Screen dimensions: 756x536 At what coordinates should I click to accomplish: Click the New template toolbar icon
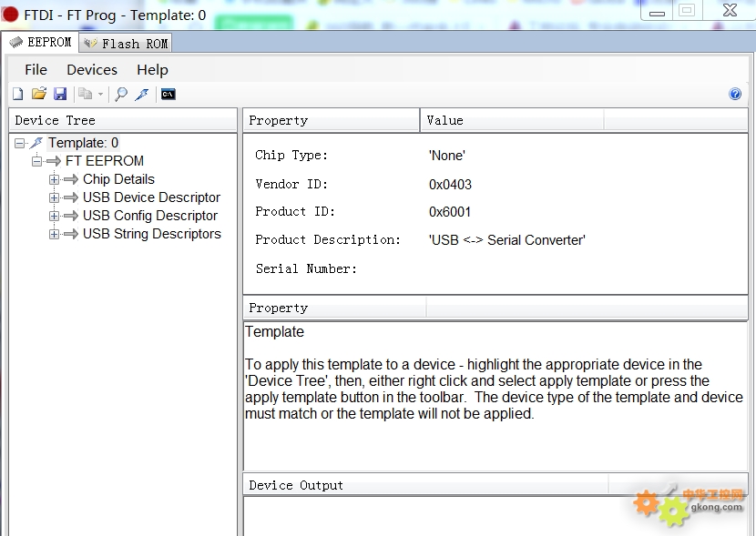tap(18, 94)
